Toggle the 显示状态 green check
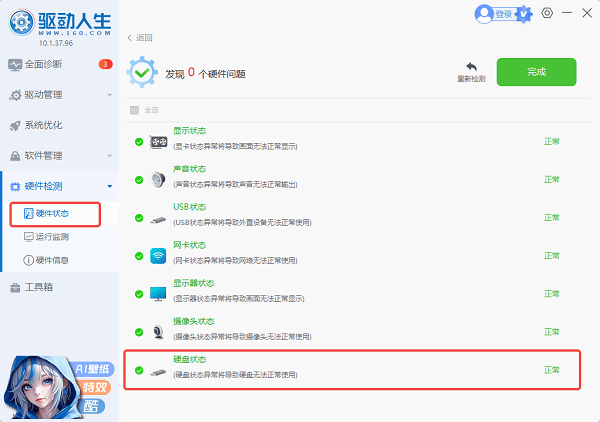Image resolution: width=600 pixels, height=422 pixels. [139, 142]
